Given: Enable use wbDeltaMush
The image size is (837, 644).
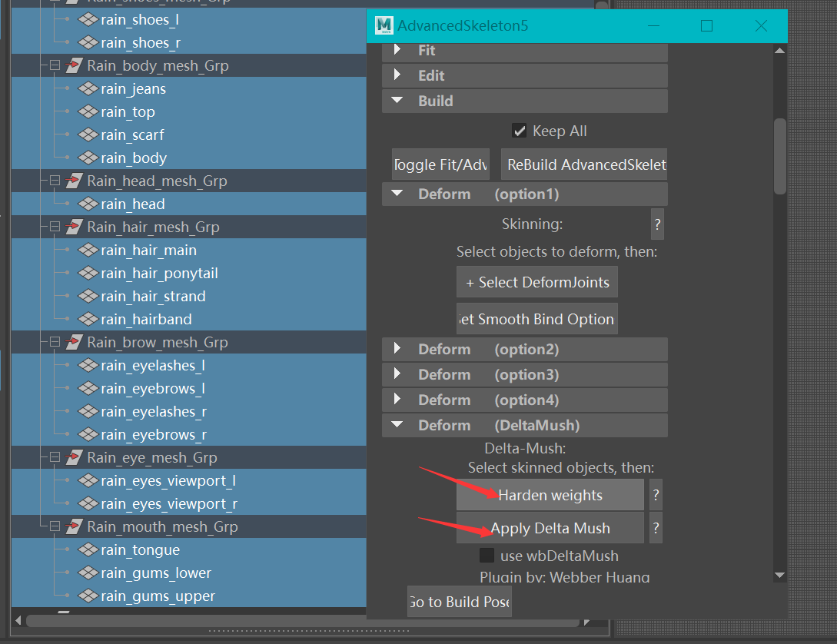Looking at the screenshot, I should point(487,555).
